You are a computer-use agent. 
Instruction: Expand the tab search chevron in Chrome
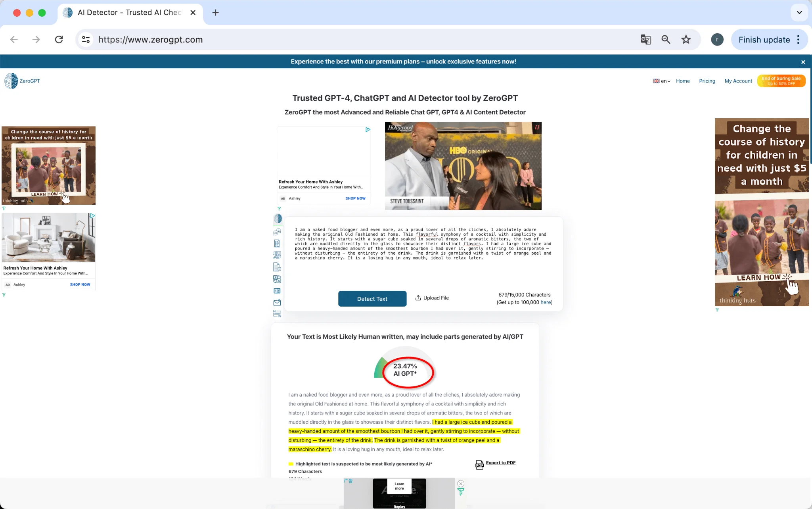pyautogui.click(x=799, y=13)
